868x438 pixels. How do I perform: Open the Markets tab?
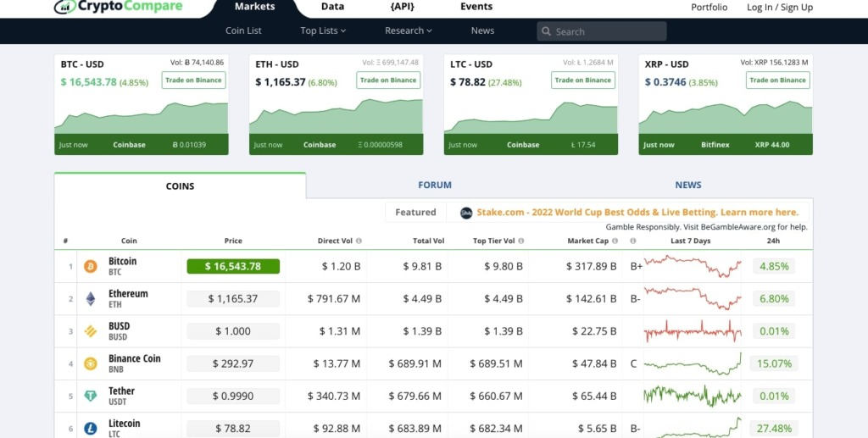click(254, 7)
